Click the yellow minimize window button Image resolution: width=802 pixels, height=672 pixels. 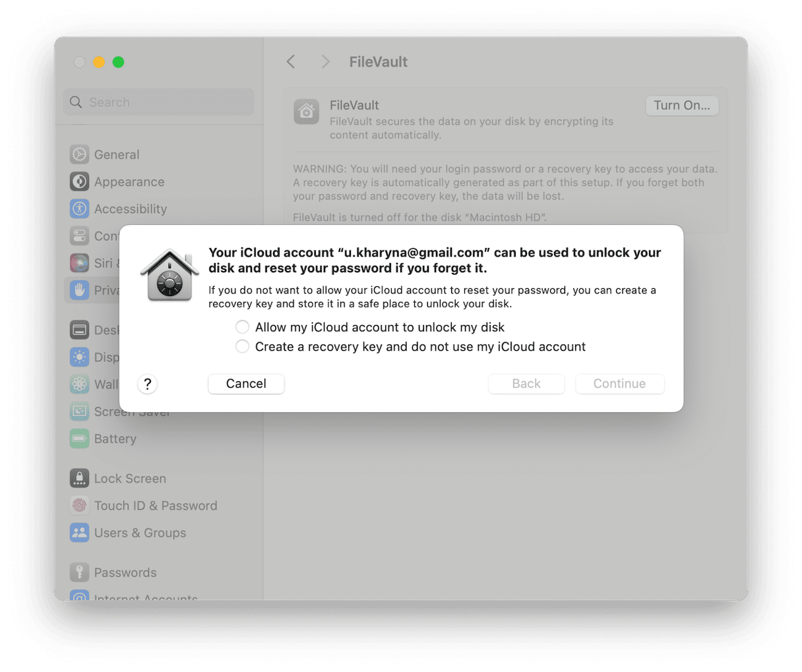pos(99,62)
